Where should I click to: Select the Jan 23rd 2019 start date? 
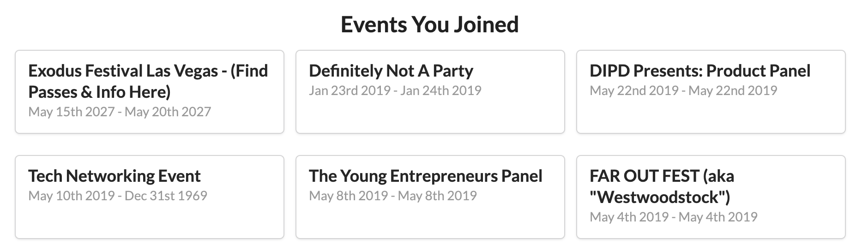350,91
